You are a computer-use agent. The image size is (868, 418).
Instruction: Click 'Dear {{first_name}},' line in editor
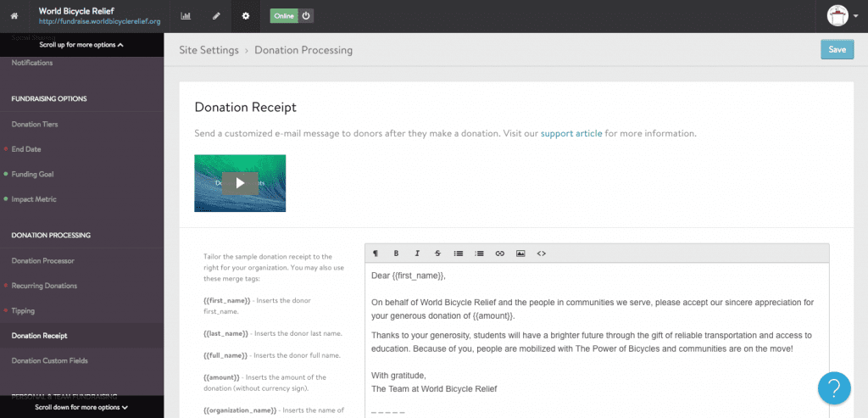coord(409,276)
